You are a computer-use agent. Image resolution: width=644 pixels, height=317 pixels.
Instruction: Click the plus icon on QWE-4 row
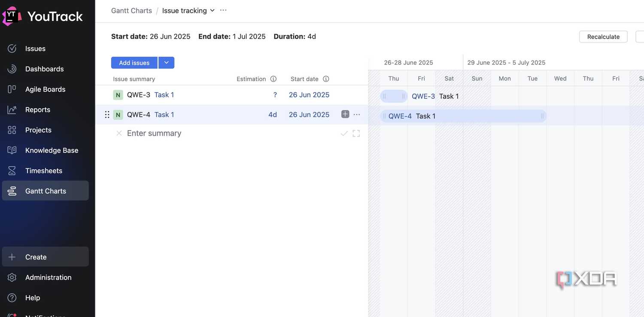pyautogui.click(x=345, y=114)
